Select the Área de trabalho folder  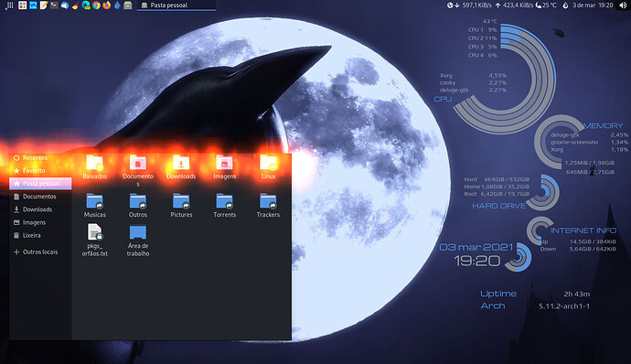[x=138, y=241]
